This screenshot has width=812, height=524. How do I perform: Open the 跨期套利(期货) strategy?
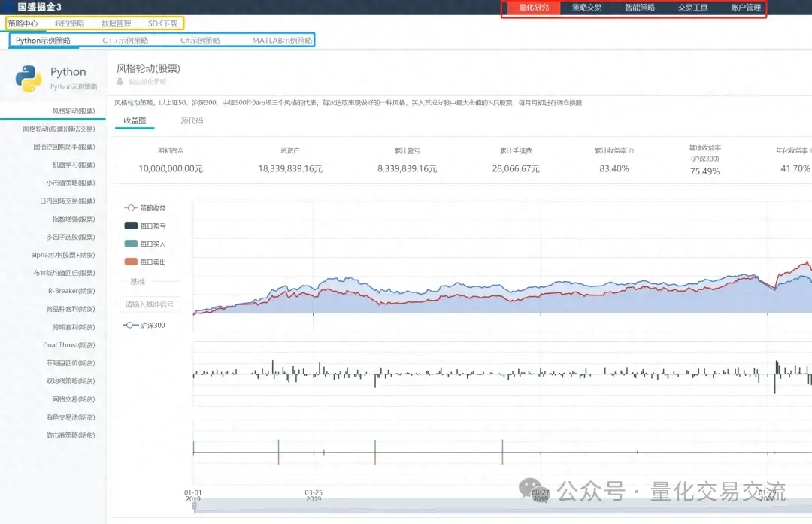[x=74, y=327]
